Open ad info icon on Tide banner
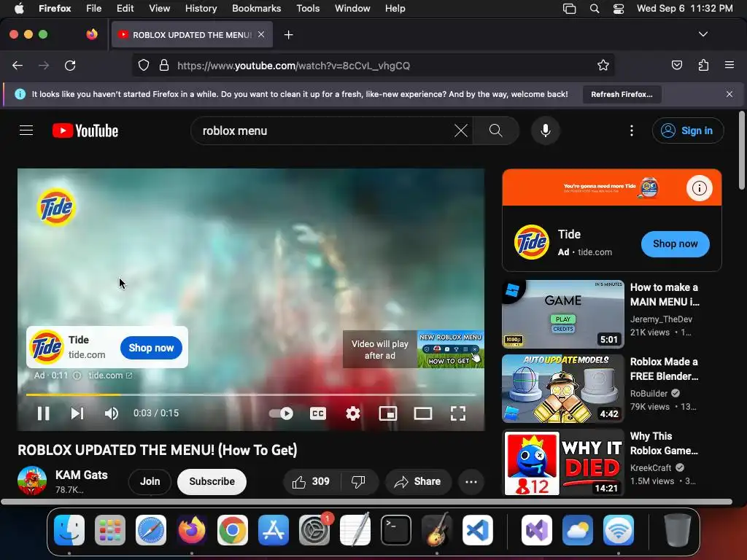 700,188
